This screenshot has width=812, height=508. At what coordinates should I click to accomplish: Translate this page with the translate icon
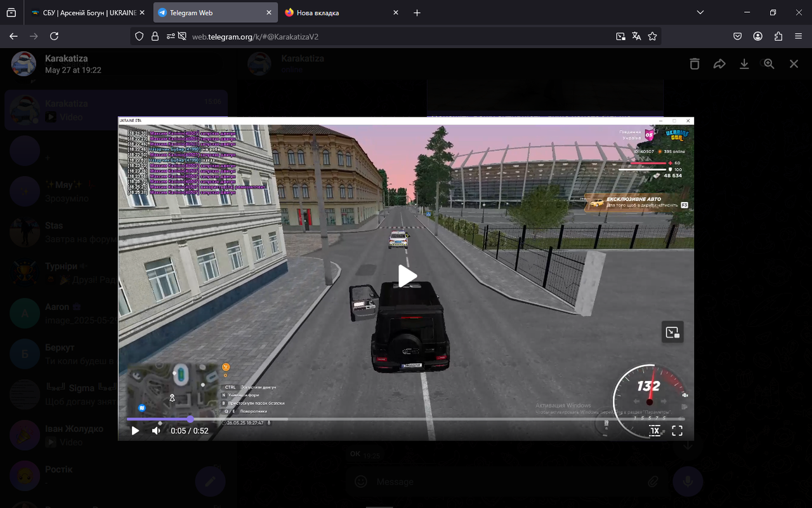pos(636,36)
